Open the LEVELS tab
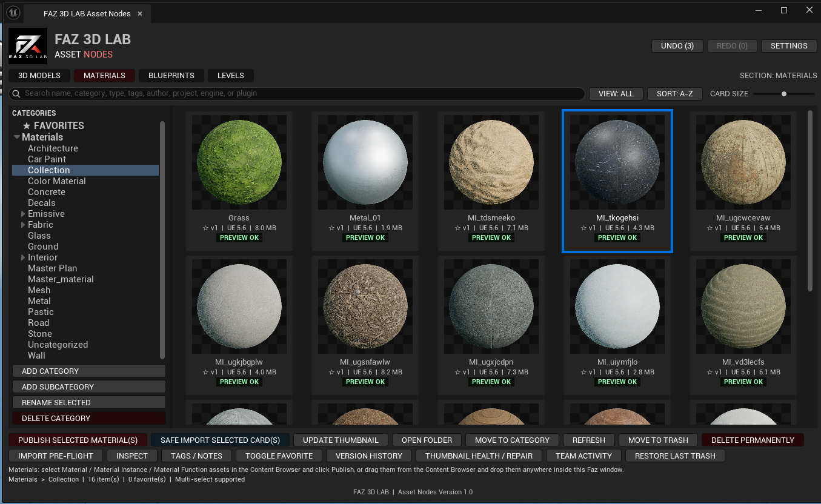This screenshot has width=821, height=504. tap(231, 76)
